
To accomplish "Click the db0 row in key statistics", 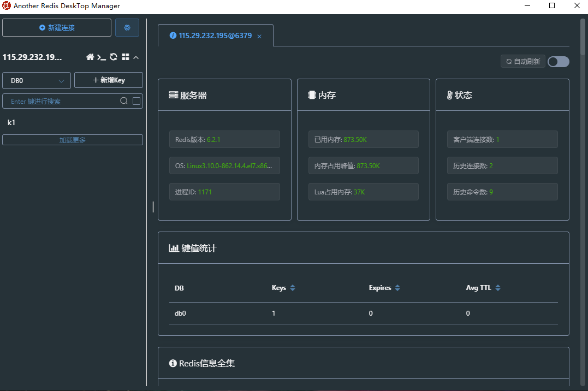I will (x=364, y=313).
